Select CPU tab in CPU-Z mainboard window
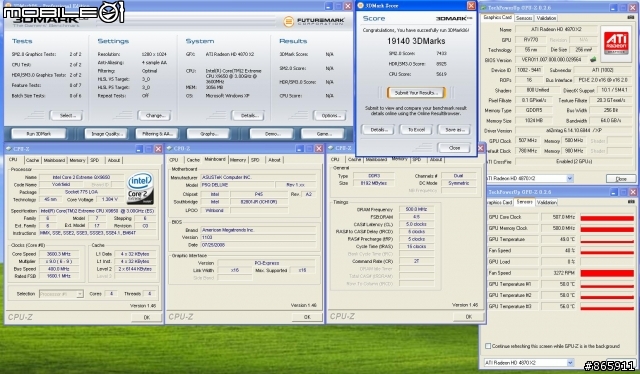 pyautogui.click(x=174, y=160)
